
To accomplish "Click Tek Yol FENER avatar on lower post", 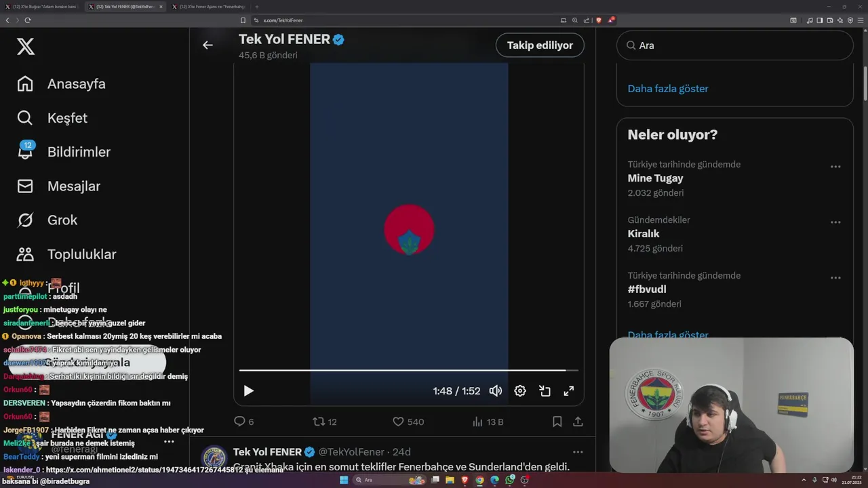I will 214,458.
